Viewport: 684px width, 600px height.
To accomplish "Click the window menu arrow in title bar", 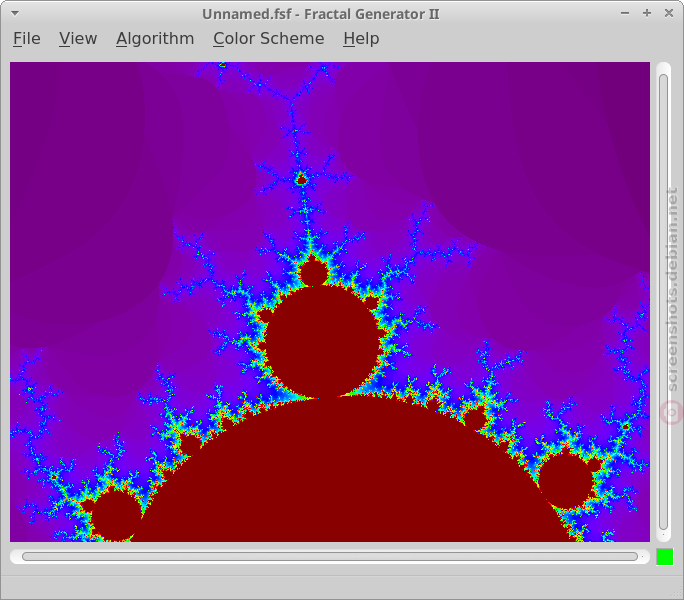I will [x=15, y=14].
